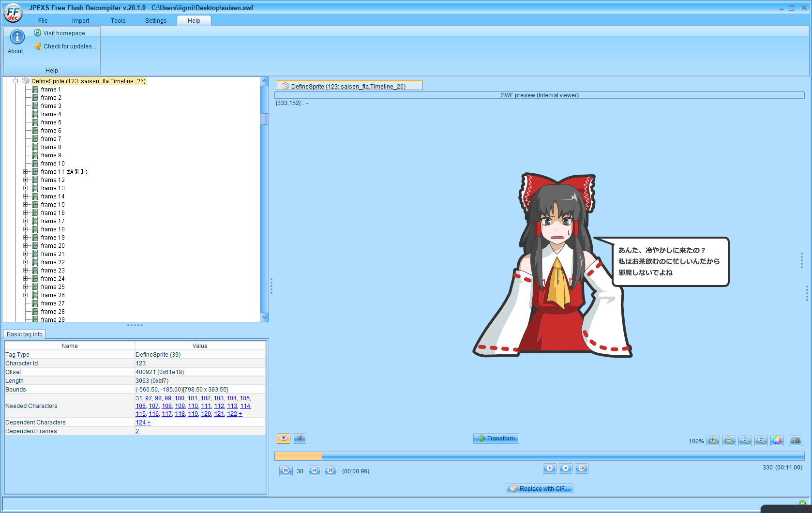
Task: Open dependent frame 2 link
Action: click(x=137, y=431)
